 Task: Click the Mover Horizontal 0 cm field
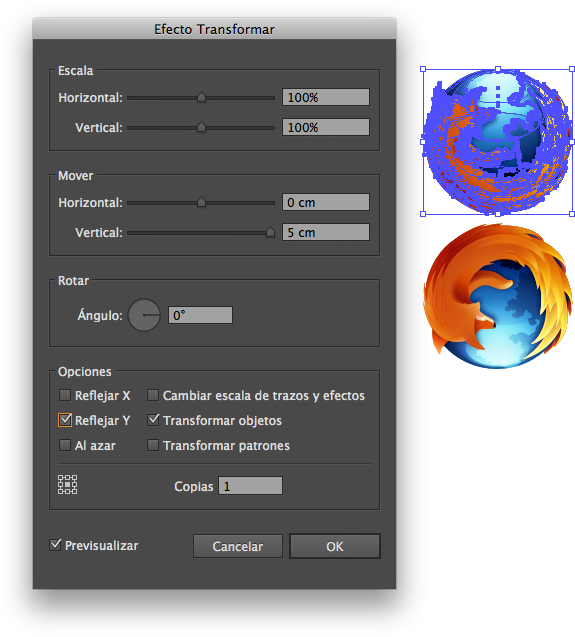(326, 202)
